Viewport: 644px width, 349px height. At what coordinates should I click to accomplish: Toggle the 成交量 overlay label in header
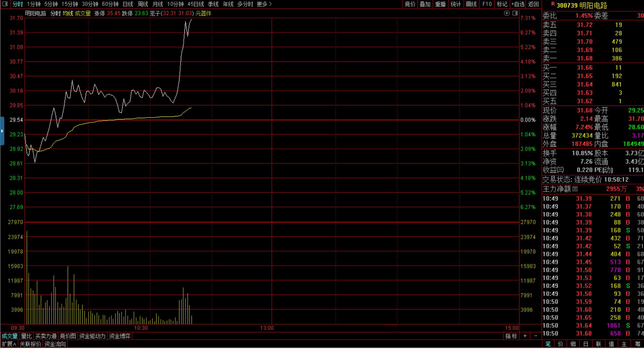[83, 14]
